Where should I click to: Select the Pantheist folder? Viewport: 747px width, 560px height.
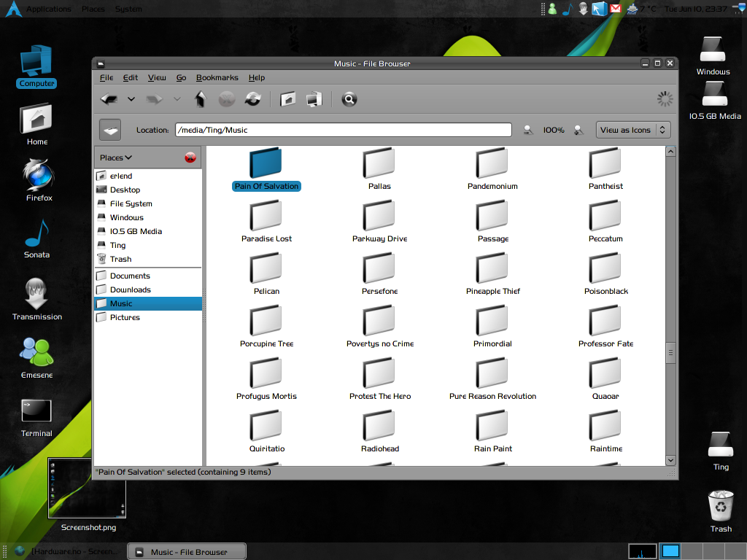tap(605, 169)
